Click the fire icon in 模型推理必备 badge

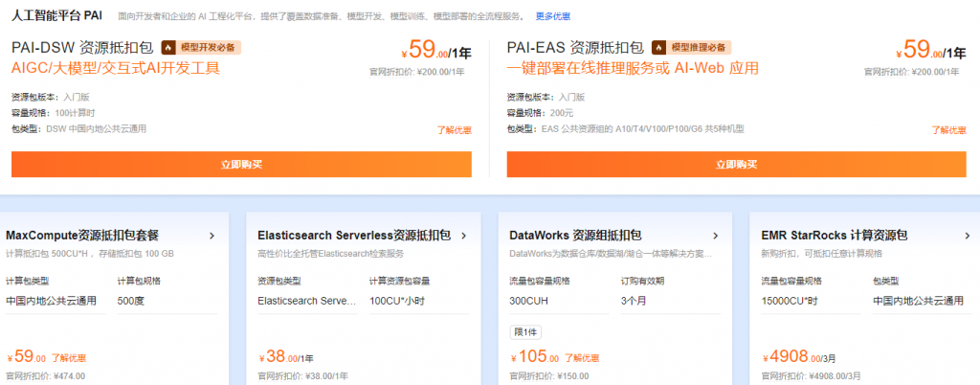(x=659, y=47)
